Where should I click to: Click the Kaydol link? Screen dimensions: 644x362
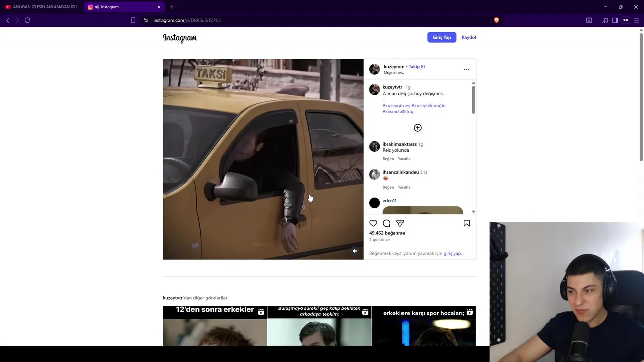pyautogui.click(x=469, y=37)
